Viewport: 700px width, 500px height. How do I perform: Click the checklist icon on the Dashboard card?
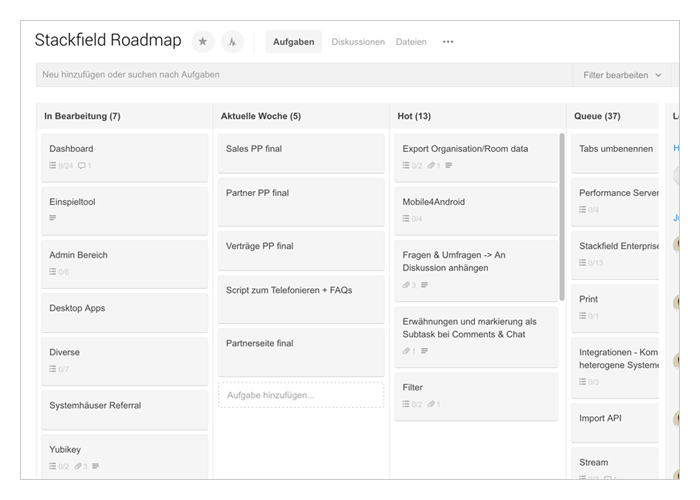(53, 166)
